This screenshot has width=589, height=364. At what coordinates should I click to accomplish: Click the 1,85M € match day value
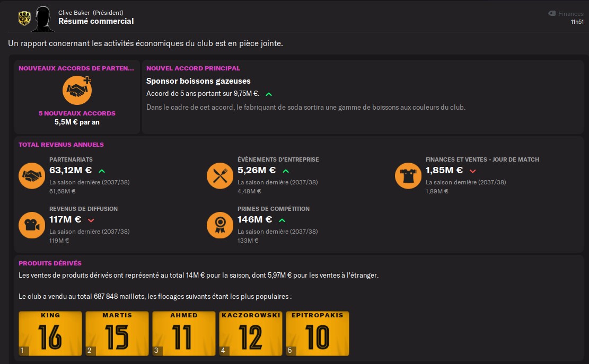[x=444, y=171]
